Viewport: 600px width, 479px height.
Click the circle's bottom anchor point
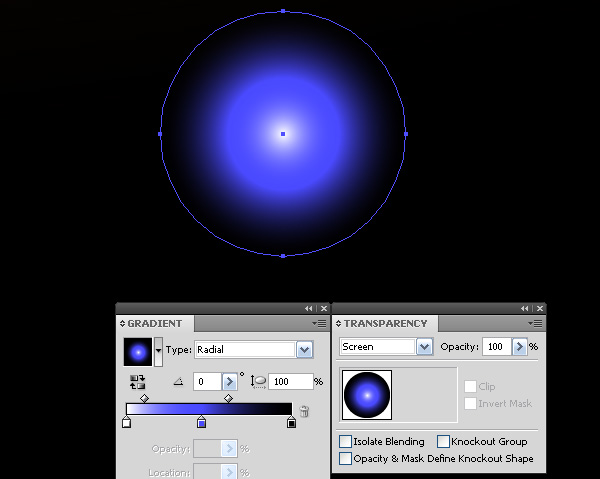(283, 256)
